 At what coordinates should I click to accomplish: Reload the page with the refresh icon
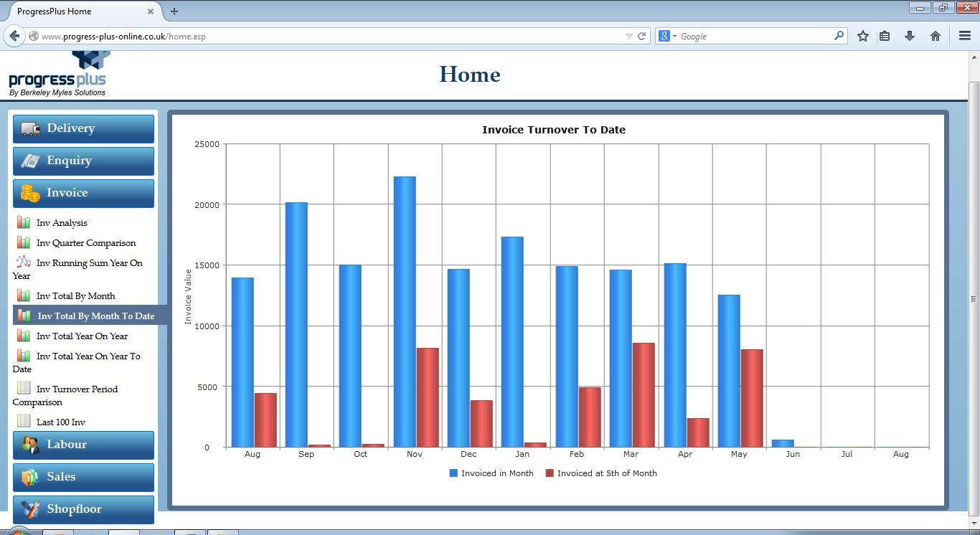(x=642, y=36)
